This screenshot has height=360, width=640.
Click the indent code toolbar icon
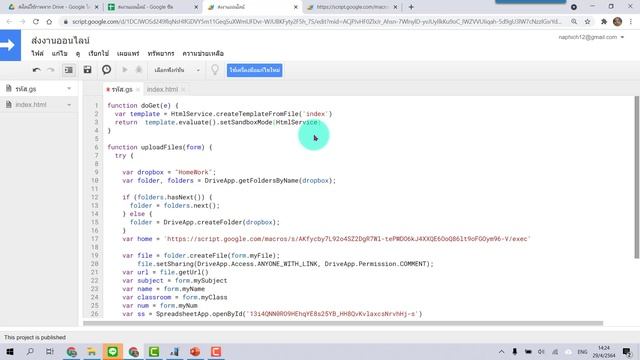pyautogui.click(x=69, y=70)
